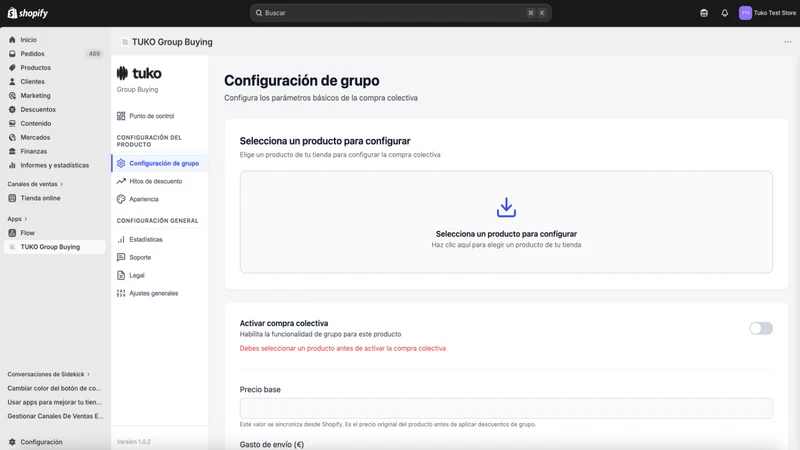
Task: Click the download icon in the product selector
Action: pyautogui.click(x=506, y=208)
